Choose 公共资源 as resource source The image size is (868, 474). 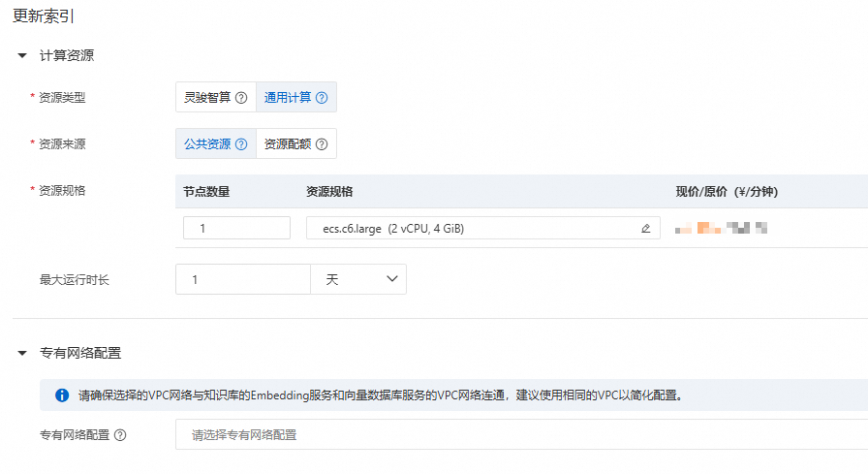click(216, 144)
